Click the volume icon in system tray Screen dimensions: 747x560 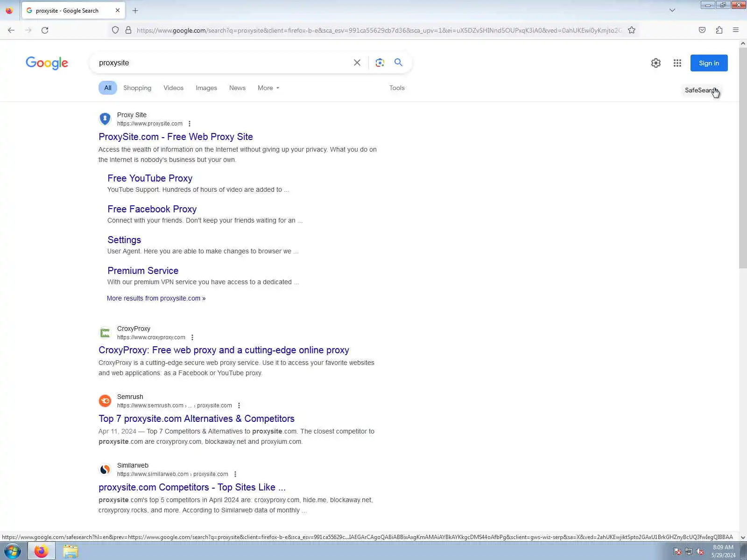click(x=700, y=552)
